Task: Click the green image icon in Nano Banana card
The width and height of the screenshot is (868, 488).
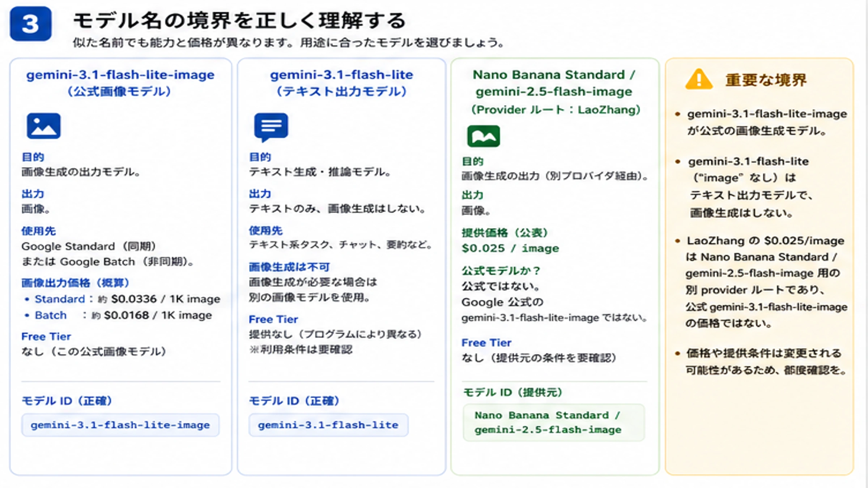Action: (x=484, y=136)
